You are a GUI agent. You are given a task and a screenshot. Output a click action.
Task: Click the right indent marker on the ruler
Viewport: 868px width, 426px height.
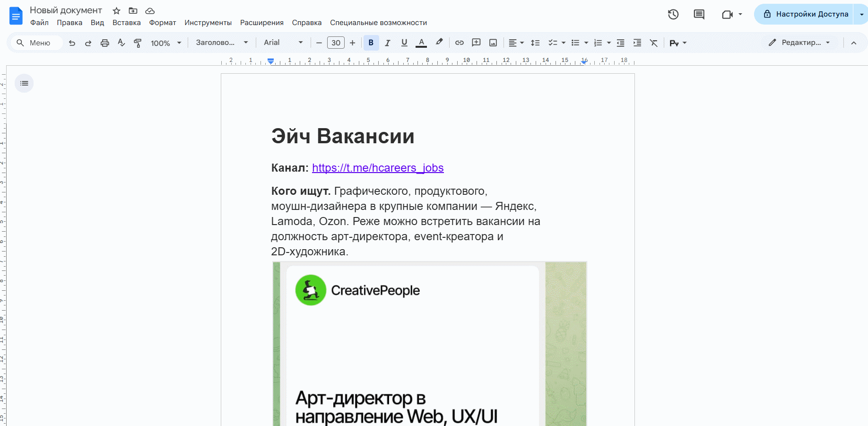(584, 61)
